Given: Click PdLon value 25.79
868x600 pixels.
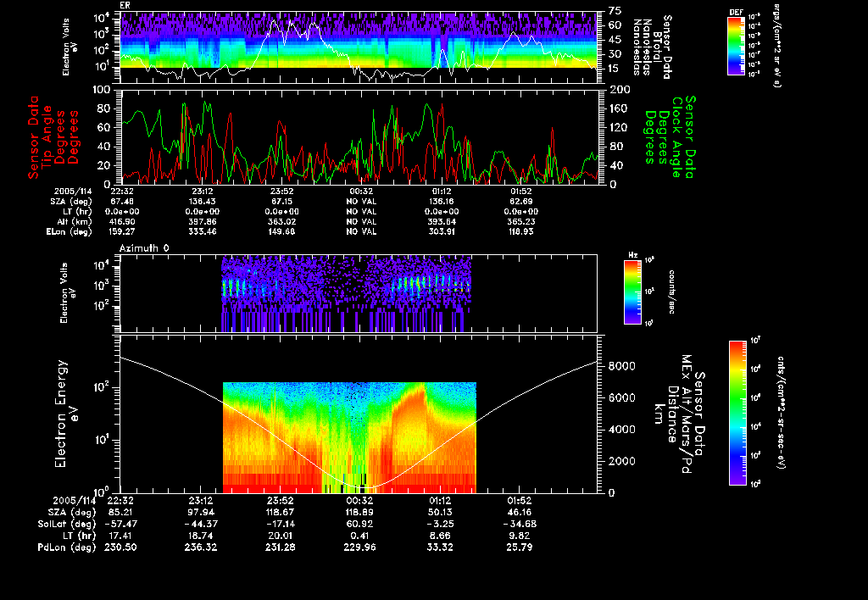Looking at the screenshot, I should (520, 547).
